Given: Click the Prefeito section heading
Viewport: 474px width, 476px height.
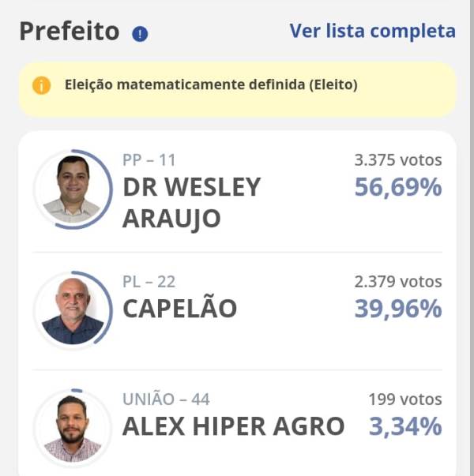Looking at the screenshot, I should [69, 32].
